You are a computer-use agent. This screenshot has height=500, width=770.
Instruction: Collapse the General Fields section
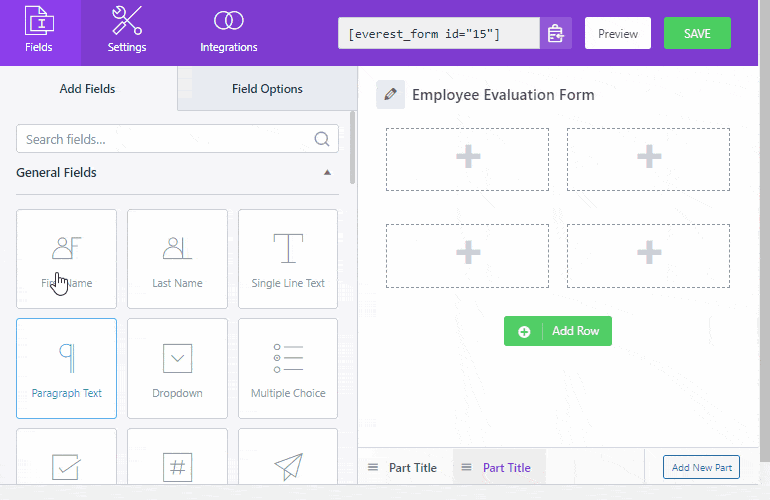pos(327,172)
